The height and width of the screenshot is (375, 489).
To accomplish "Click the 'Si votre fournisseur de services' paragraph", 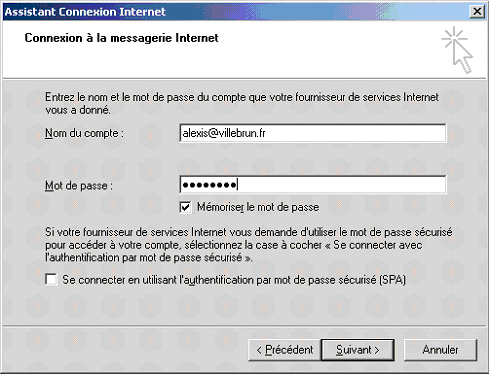I will pyautogui.click(x=249, y=245).
